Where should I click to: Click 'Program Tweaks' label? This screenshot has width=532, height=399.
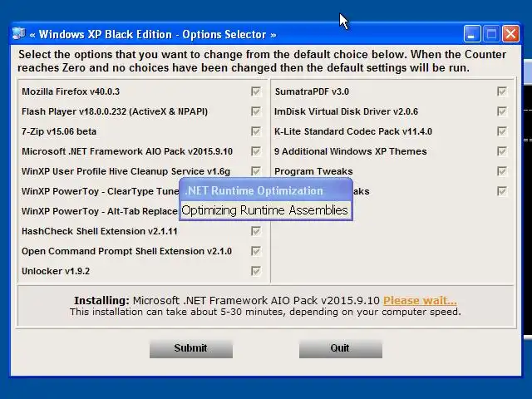tap(313, 171)
